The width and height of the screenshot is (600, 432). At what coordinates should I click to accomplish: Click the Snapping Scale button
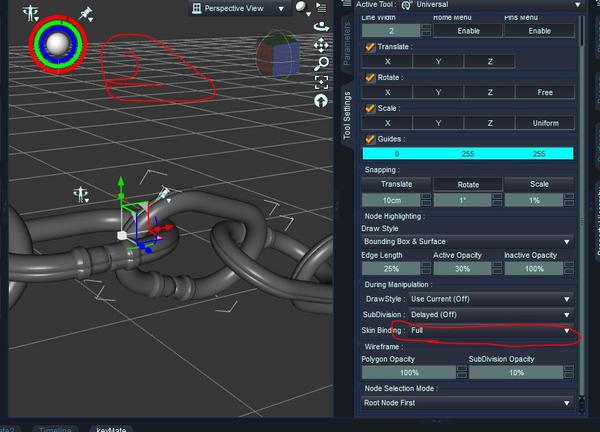(539, 184)
